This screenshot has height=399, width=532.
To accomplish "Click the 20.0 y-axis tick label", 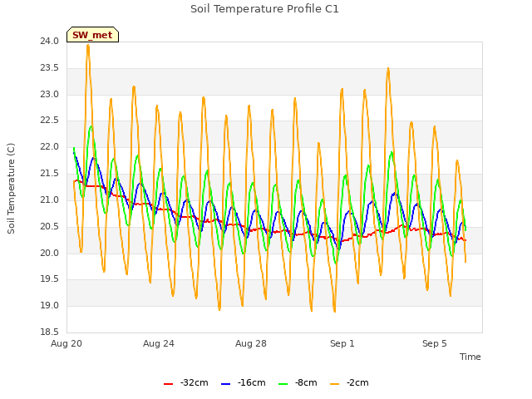I will (50, 253).
